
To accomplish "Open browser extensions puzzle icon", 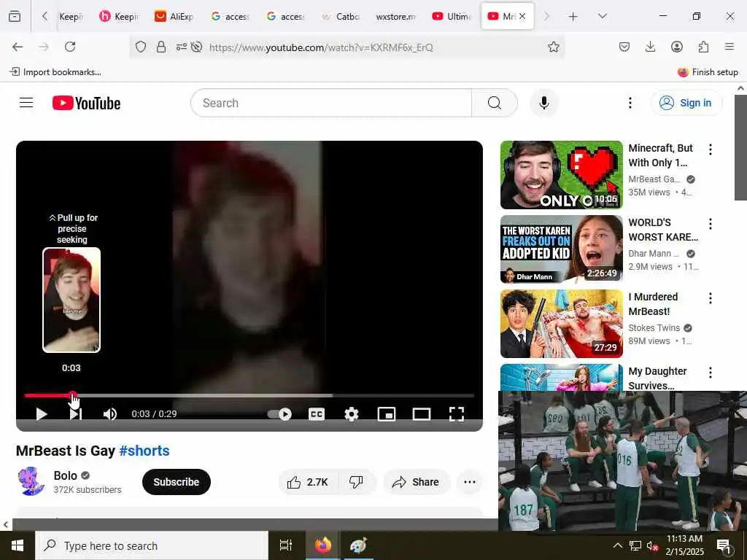I will [x=703, y=47].
